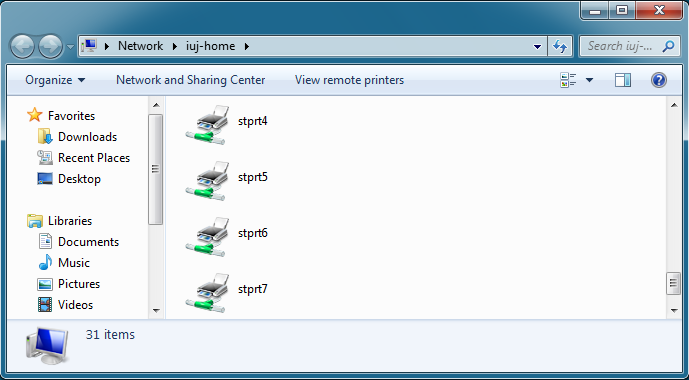Refresh the iuj-home folder view

[x=560, y=46]
